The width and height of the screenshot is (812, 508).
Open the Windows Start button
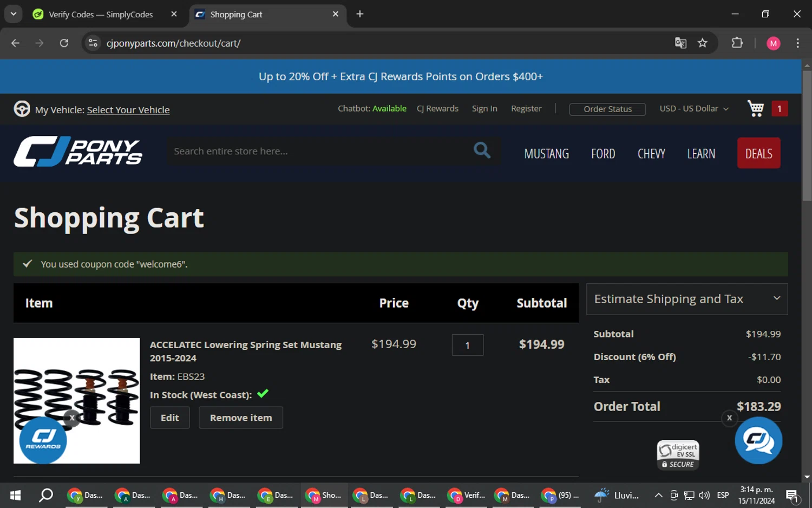pos(15,495)
